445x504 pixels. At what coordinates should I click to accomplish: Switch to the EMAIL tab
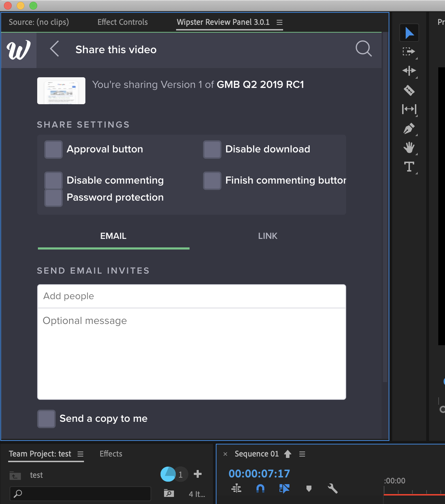pos(113,236)
